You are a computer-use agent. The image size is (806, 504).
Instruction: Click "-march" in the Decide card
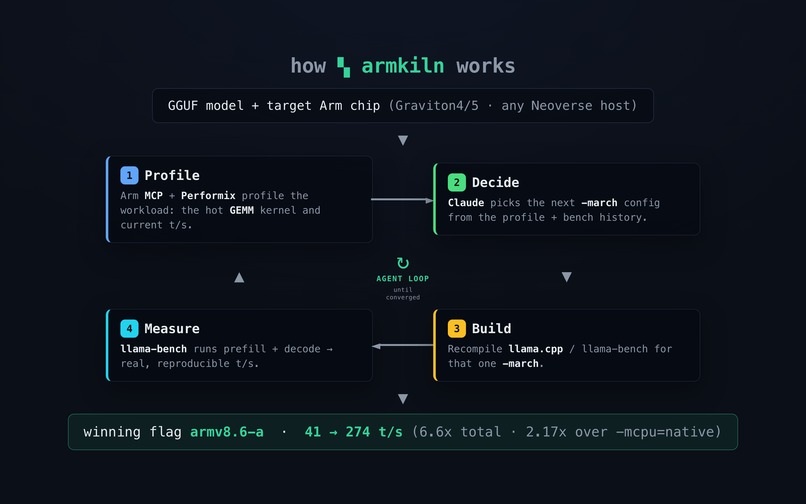click(599, 203)
